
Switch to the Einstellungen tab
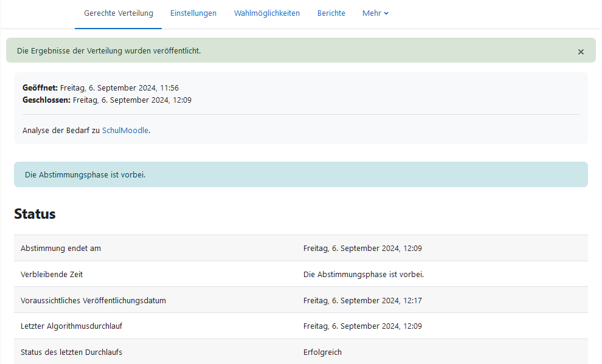pos(193,13)
